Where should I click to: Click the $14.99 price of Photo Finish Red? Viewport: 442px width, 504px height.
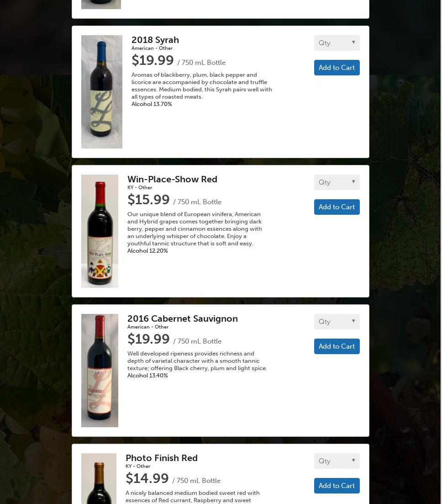point(147,479)
